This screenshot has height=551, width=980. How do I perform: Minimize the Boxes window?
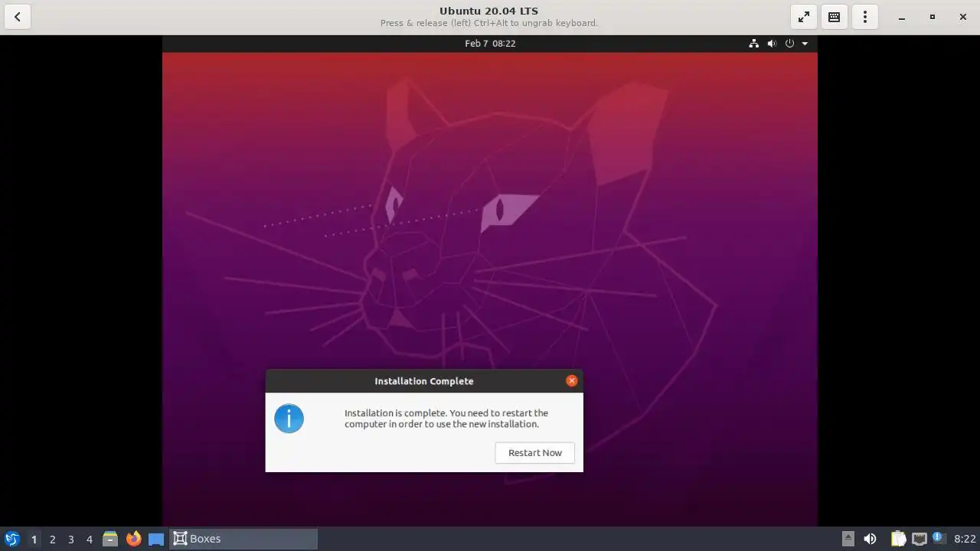[902, 17]
